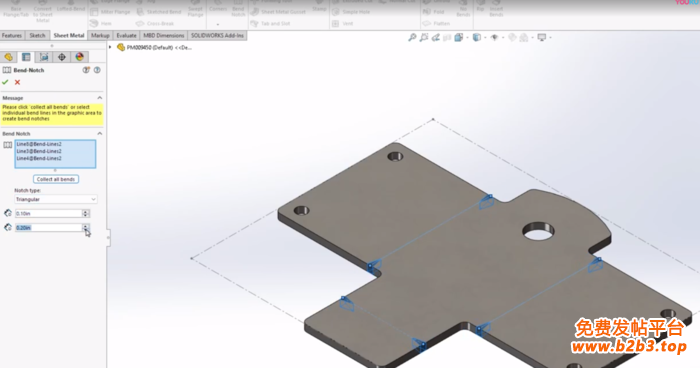Viewport: 700px width, 368px height.
Task: Open Bend-Notch help question icon
Action: click(x=97, y=70)
